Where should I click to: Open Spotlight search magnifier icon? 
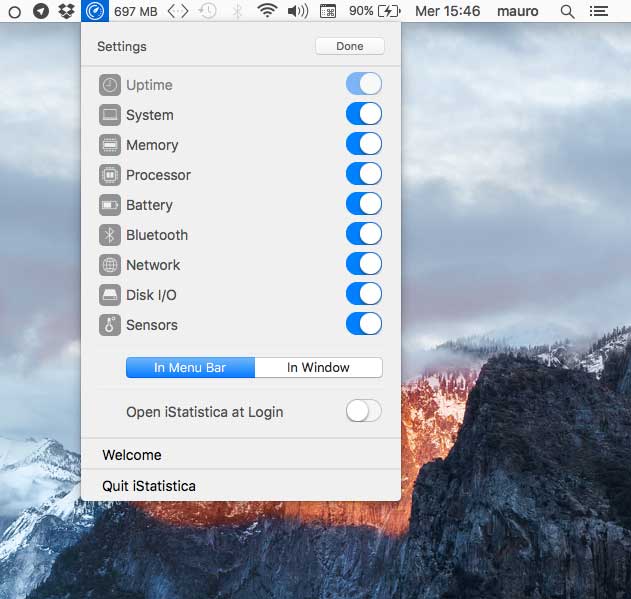point(567,11)
